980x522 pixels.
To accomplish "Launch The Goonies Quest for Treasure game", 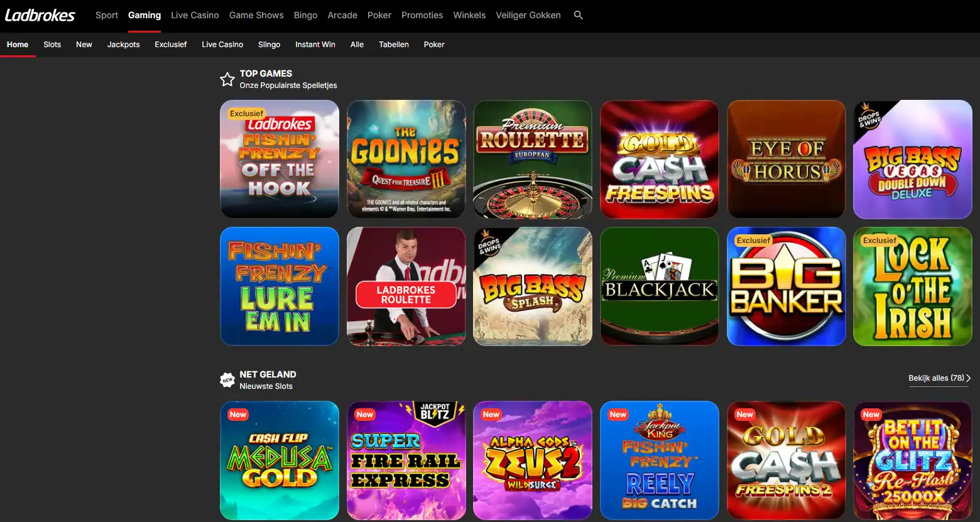I will (x=406, y=160).
